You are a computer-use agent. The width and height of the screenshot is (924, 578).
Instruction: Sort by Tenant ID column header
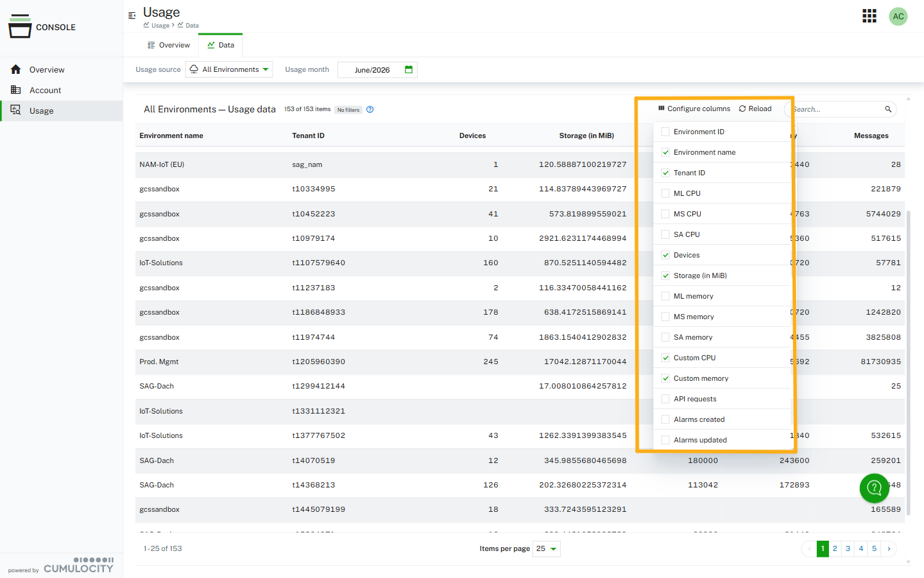tap(308, 136)
